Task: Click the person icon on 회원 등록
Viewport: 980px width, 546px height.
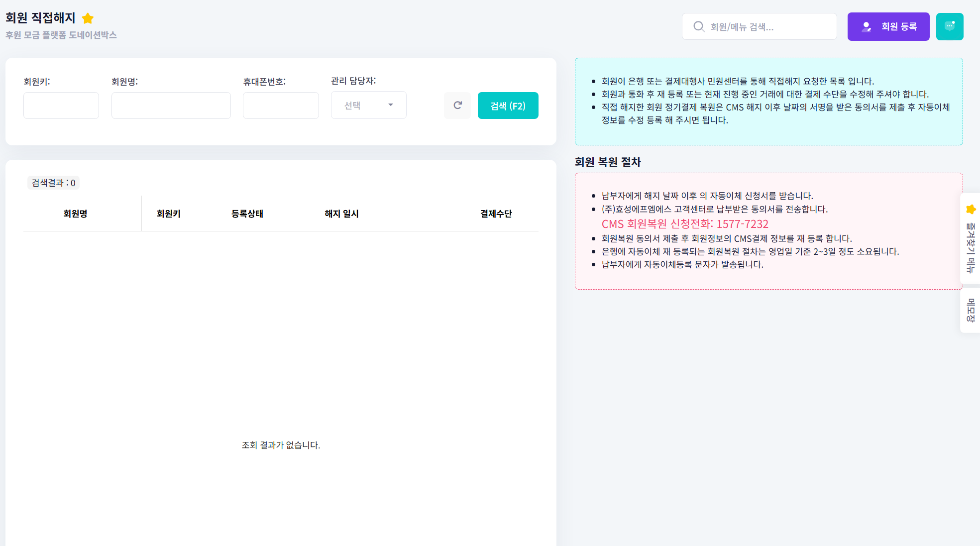Action: [x=867, y=27]
